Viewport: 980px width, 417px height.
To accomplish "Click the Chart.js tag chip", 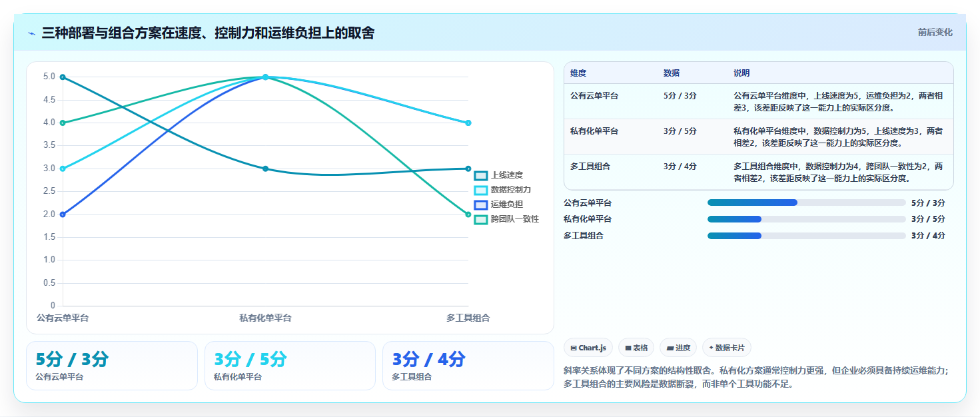I will [588, 348].
